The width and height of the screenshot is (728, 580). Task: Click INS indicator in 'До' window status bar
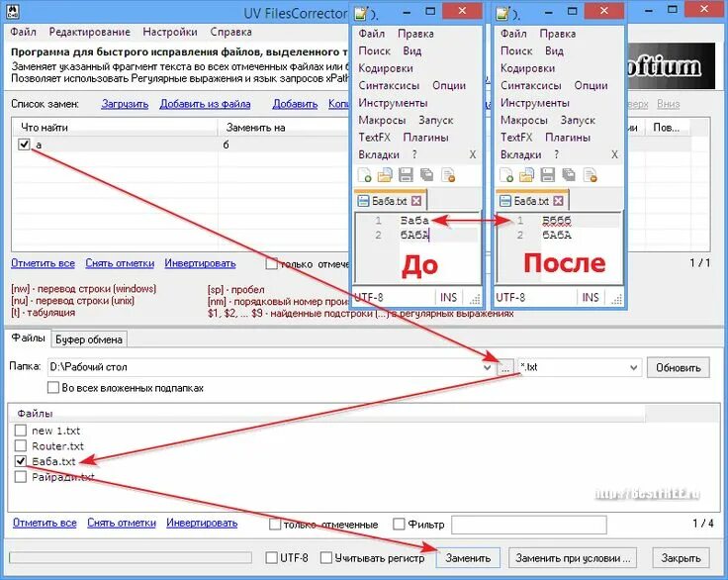pyautogui.click(x=448, y=298)
